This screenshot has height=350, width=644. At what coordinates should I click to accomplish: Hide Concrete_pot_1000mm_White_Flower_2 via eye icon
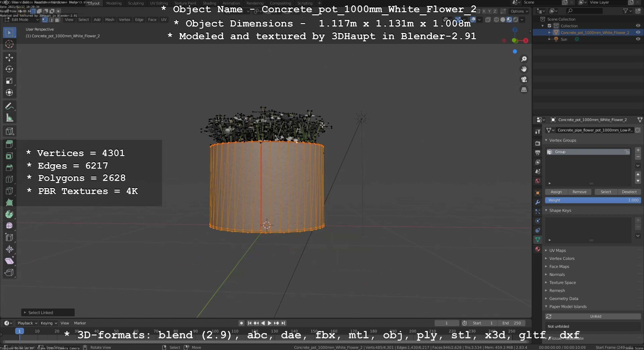pos(638,32)
